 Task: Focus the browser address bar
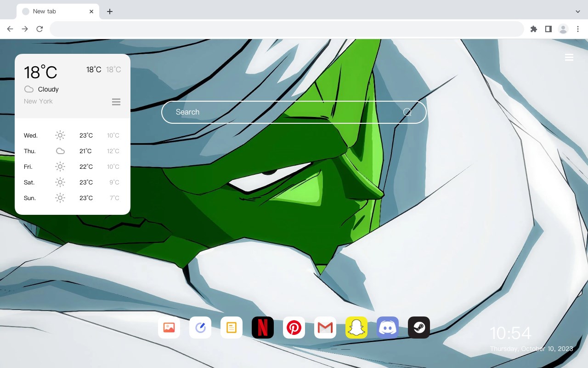tap(287, 29)
